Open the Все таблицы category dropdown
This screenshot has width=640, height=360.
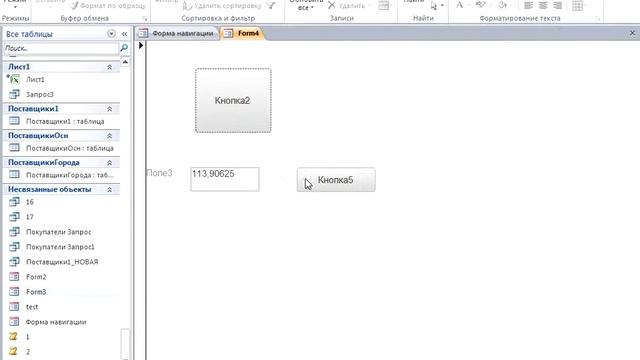point(111,34)
